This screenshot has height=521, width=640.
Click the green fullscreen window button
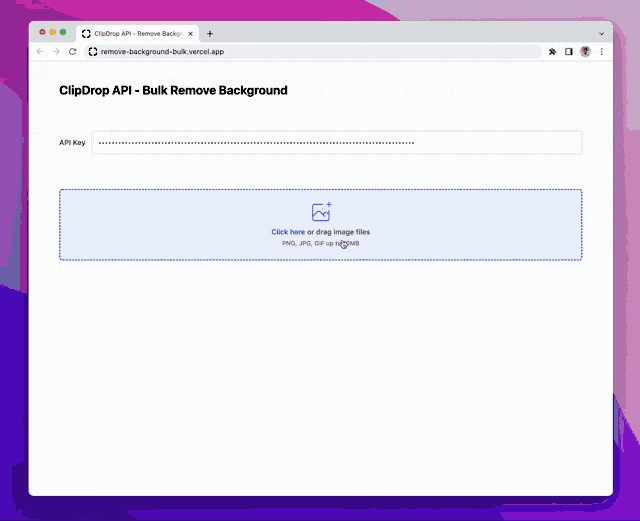click(63, 32)
